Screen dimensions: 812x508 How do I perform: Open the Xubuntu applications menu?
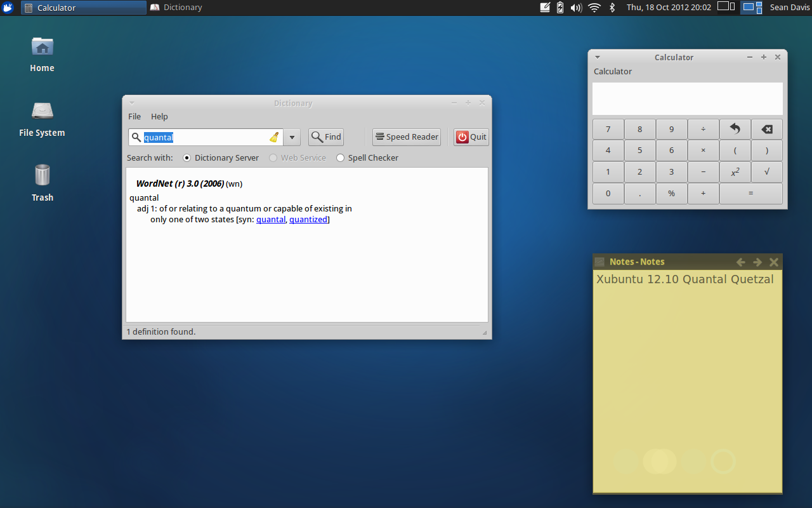[7, 7]
